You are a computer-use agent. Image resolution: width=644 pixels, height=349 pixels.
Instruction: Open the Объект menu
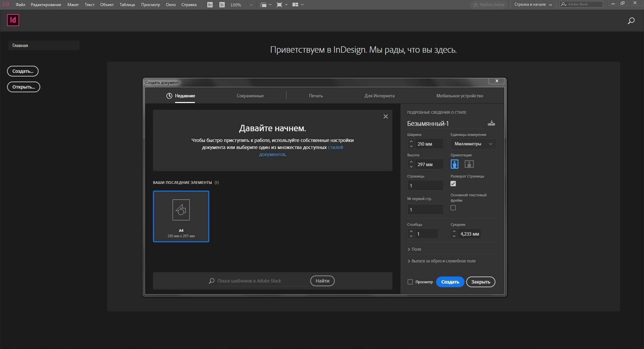107,5
